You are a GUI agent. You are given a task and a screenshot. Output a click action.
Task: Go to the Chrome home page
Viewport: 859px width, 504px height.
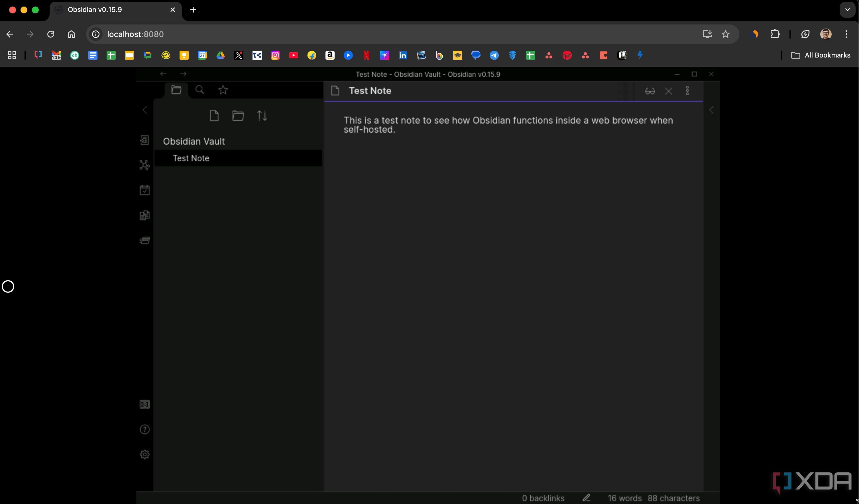click(71, 34)
